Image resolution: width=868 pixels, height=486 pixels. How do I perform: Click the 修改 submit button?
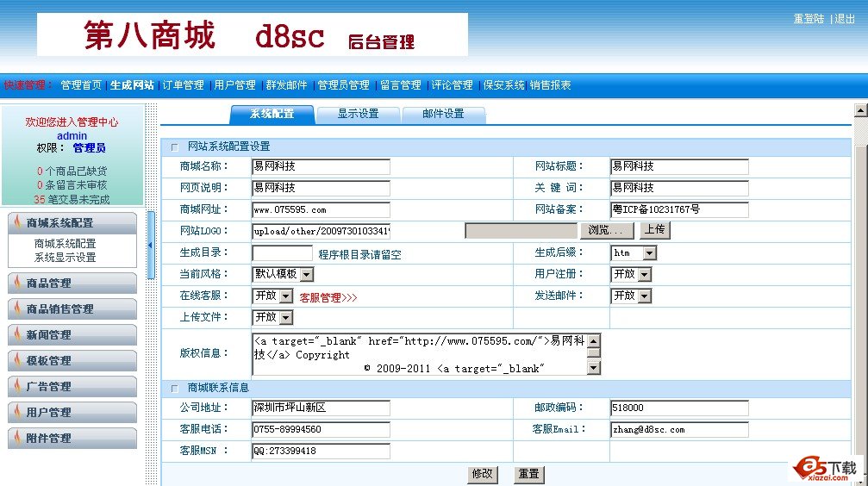coord(482,474)
